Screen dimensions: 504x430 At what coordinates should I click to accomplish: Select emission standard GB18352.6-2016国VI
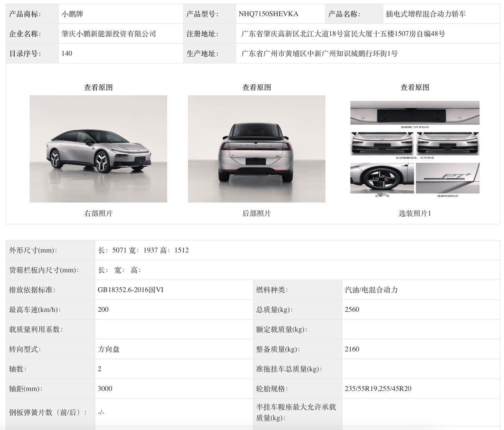(131, 290)
